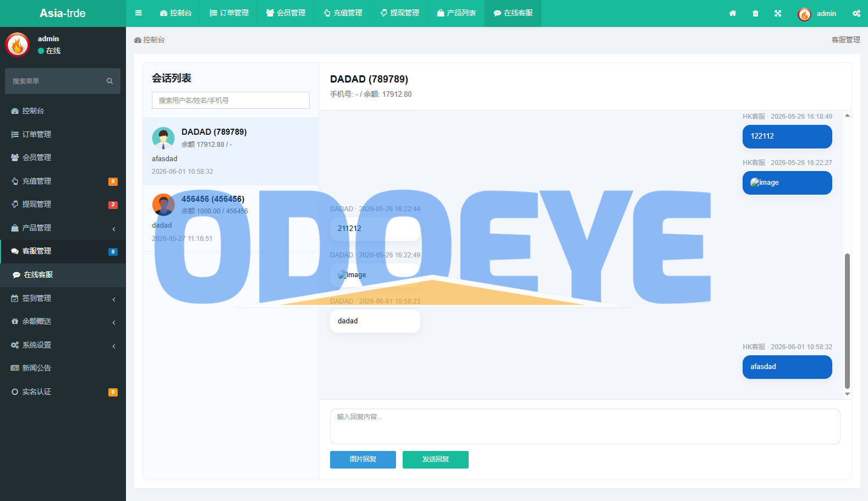Click the home icon in top bar

coord(733,13)
